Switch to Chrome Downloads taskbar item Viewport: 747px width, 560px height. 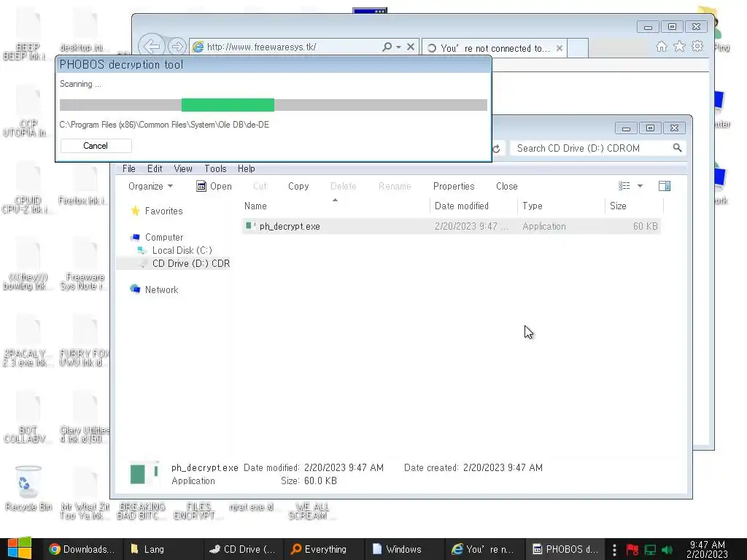coord(82,549)
